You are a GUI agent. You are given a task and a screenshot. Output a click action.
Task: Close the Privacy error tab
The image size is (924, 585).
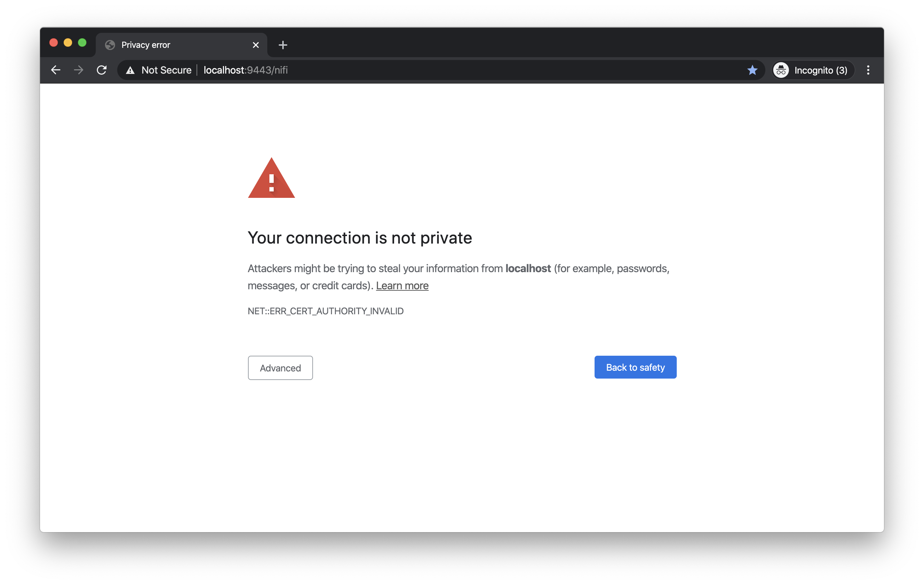[255, 45]
